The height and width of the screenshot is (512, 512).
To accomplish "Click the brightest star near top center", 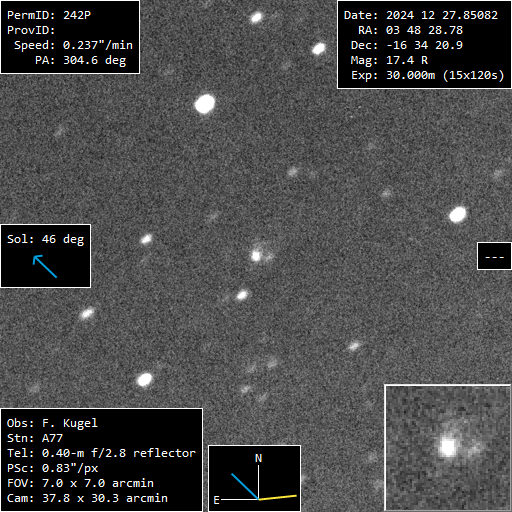I will point(205,104).
